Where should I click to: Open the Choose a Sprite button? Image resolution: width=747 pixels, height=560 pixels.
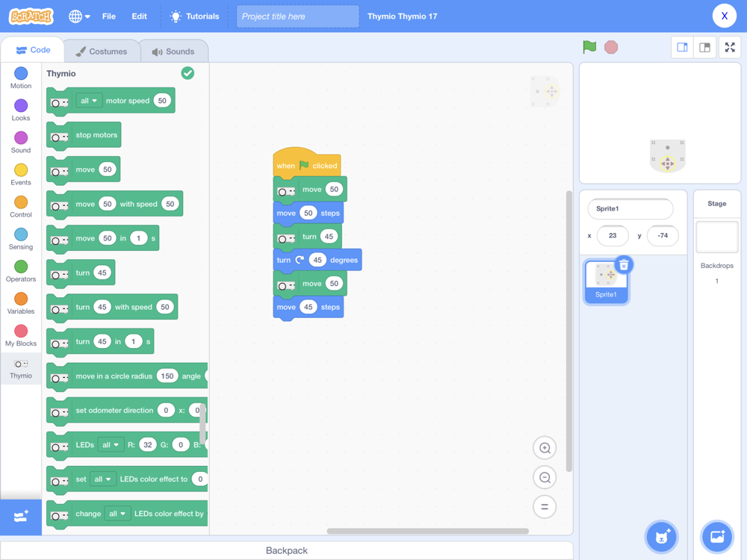pyautogui.click(x=661, y=537)
